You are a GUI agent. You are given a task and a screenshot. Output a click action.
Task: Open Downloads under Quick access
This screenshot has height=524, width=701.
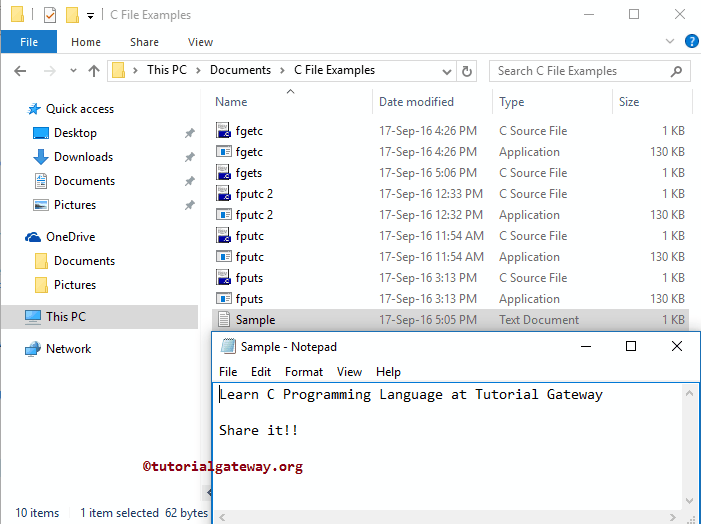pos(83,157)
